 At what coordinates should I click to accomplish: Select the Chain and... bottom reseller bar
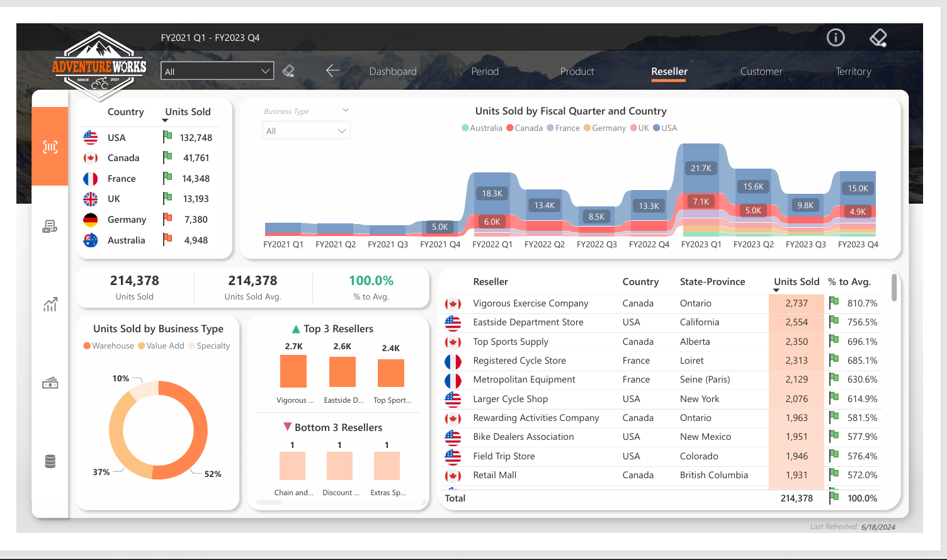pos(292,466)
